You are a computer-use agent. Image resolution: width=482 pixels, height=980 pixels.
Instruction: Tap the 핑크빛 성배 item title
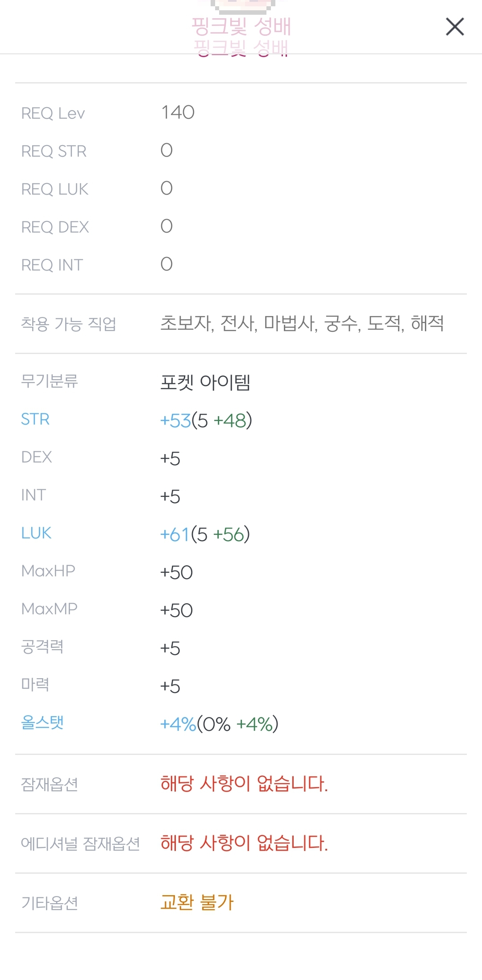point(241,27)
